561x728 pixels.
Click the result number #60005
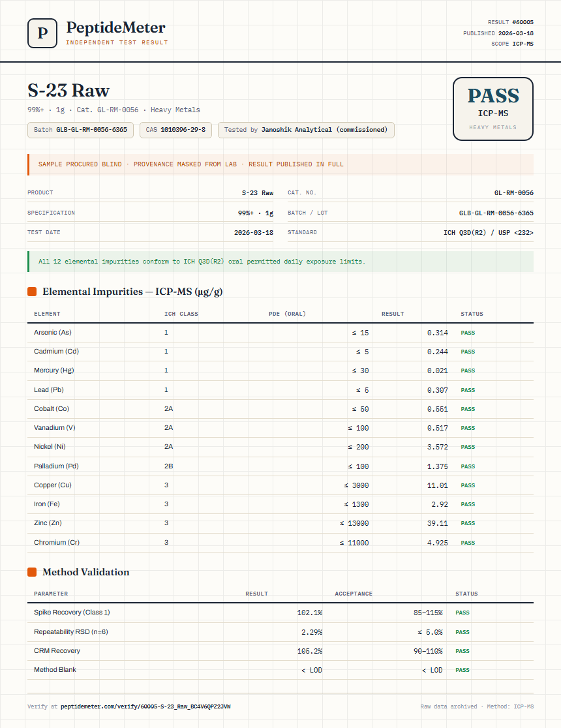(x=523, y=22)
